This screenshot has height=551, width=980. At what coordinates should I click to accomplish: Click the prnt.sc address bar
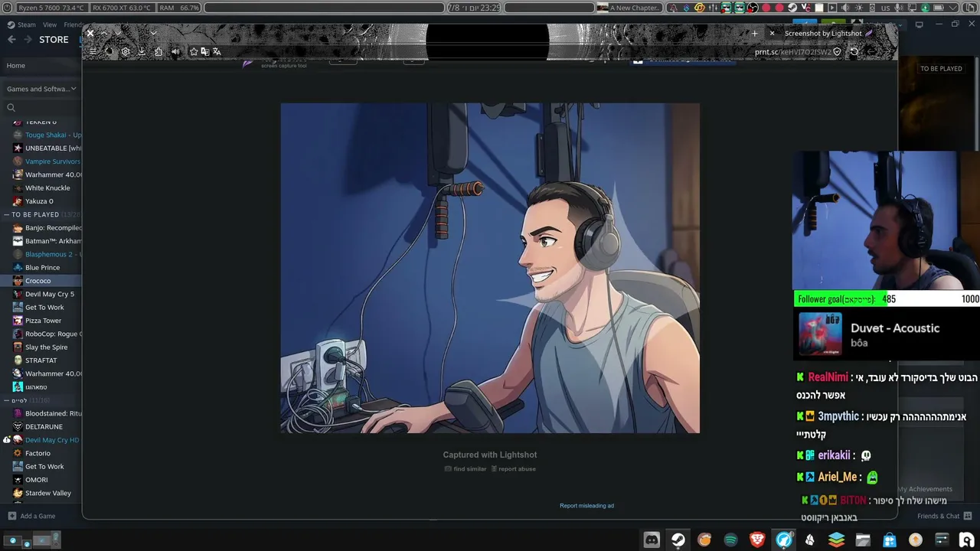[x=793, y=52]
